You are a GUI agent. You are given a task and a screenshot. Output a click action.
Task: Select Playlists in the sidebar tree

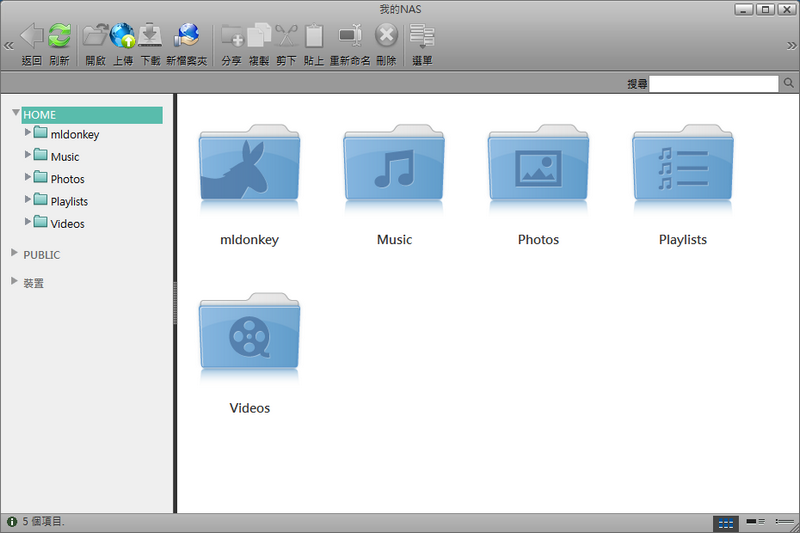tap(69, 201)
